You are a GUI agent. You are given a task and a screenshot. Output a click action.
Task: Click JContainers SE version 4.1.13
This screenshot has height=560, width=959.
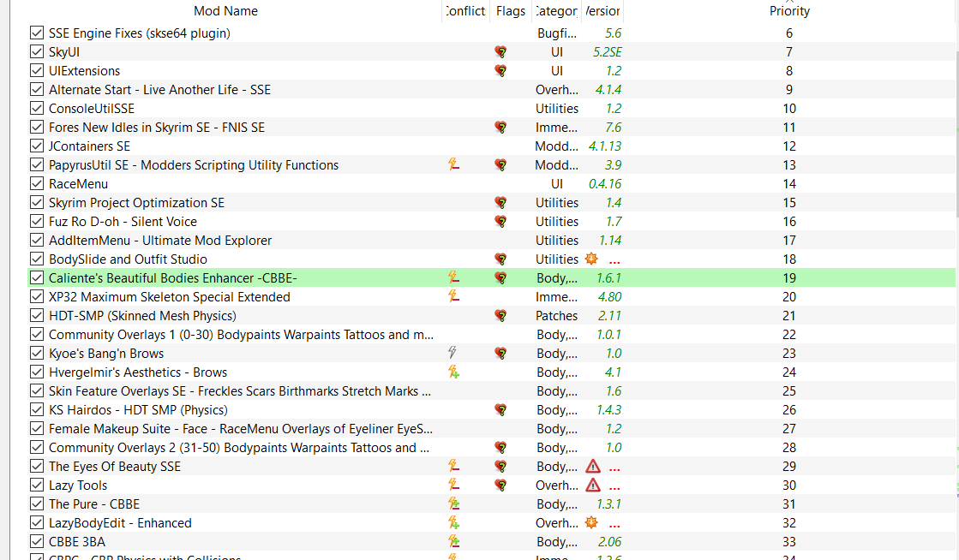coord(605,146)
